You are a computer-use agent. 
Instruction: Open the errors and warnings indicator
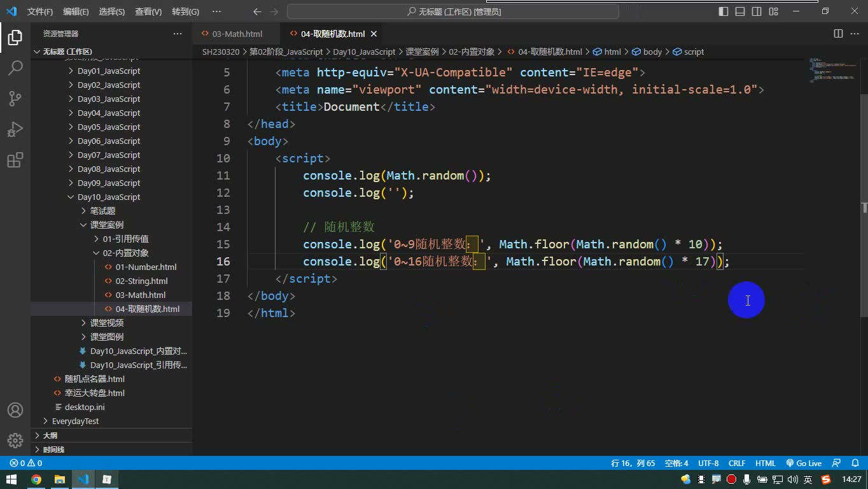[26, 464]
